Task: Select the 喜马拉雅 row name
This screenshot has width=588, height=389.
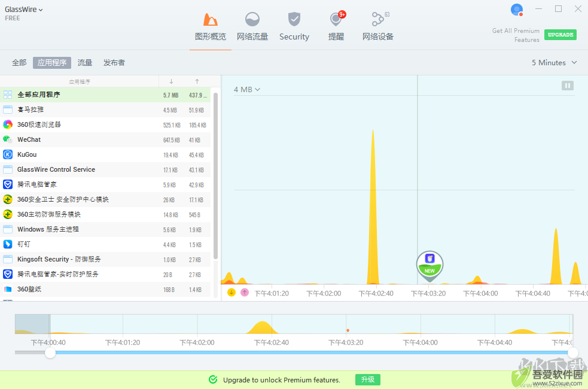Action: point(31,110)
